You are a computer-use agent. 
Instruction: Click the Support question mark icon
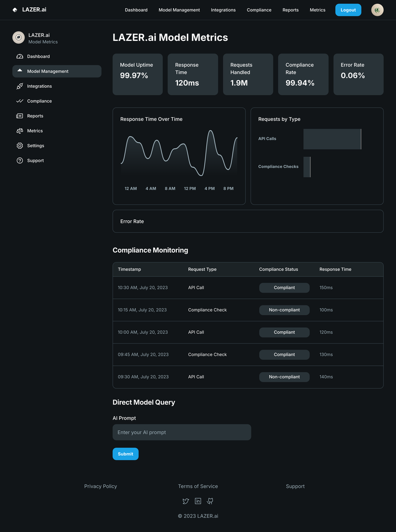(x=20, y=160)
